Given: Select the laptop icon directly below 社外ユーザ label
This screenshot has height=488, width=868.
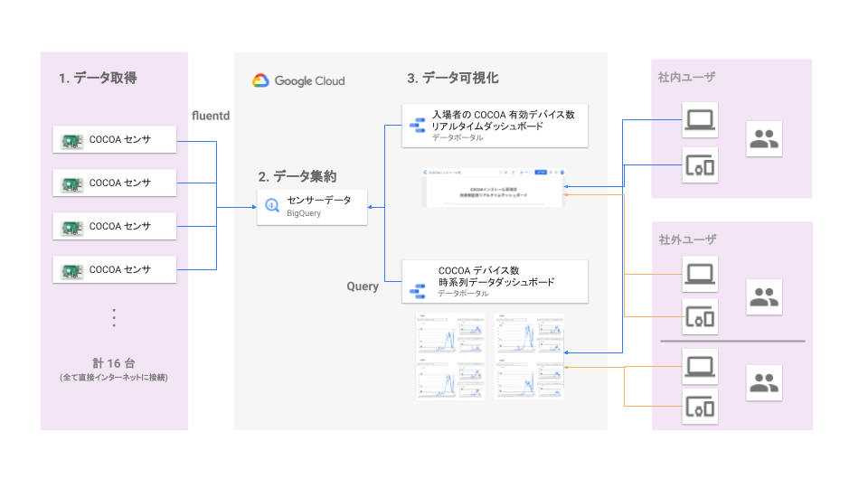Looking at the screenshot, I should 700,273.
